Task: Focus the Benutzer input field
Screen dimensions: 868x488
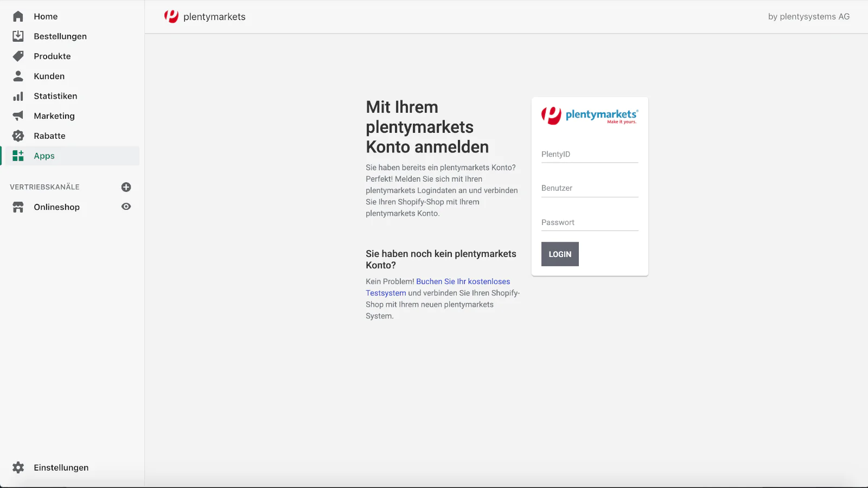Action: (590, 188)
